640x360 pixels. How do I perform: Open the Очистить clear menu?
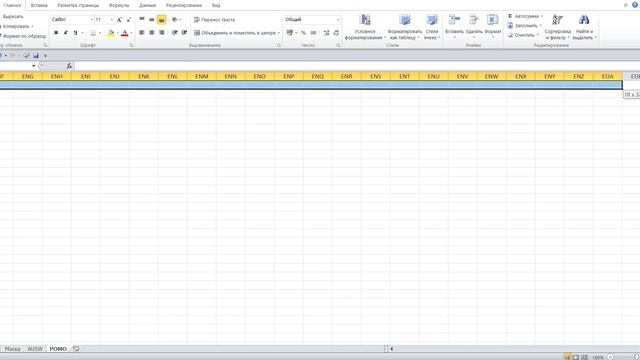pos(523,35)
